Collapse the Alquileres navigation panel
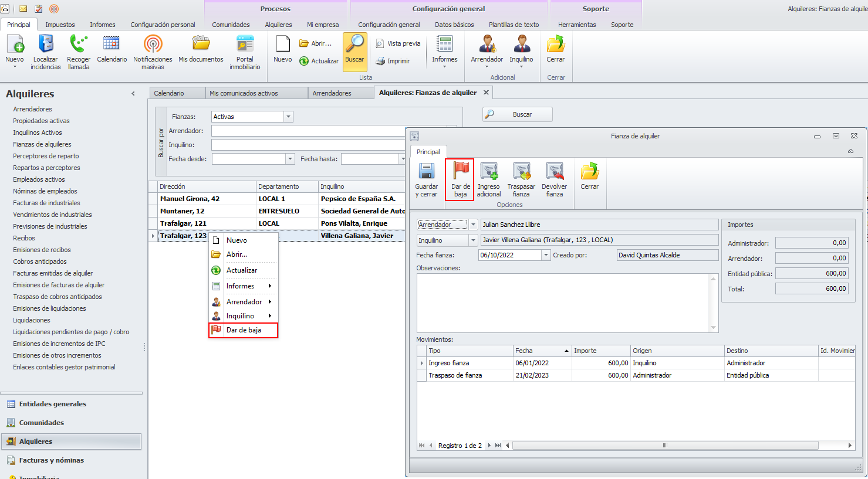The image size is (868, 479). (x=133, y=94)
